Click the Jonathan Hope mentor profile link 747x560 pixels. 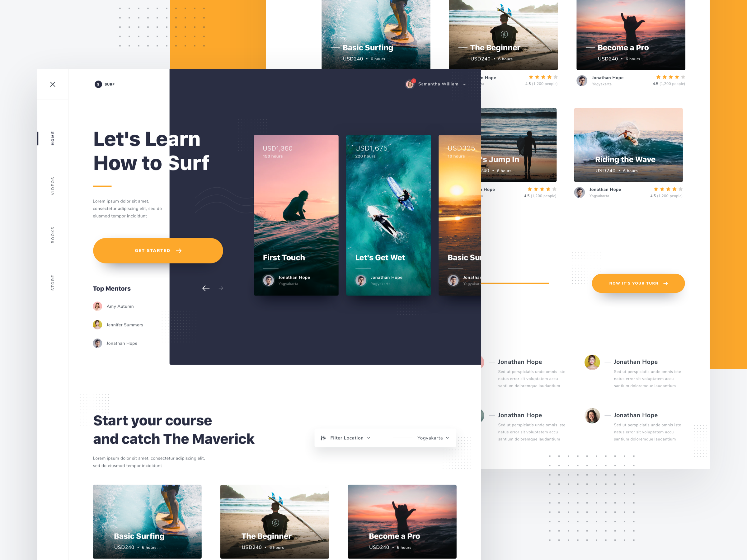pyautogui.click(x=122, y=343)
